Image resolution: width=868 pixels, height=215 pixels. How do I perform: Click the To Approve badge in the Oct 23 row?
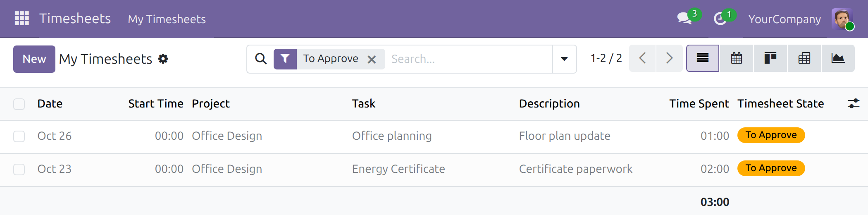[771, 168]
